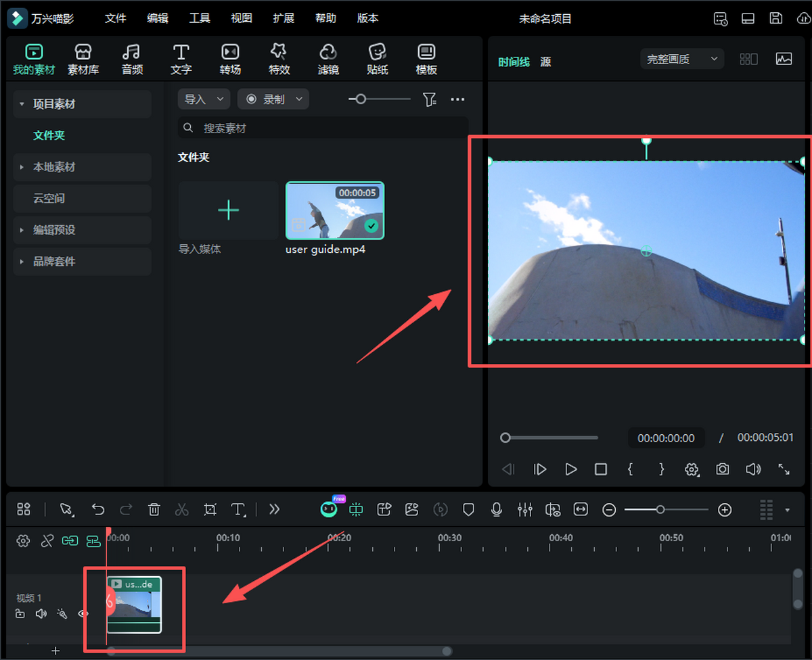This screenshot has height=660, width=812.
Task: Delete the clip with the trash icon
Action: click(154, 510)
